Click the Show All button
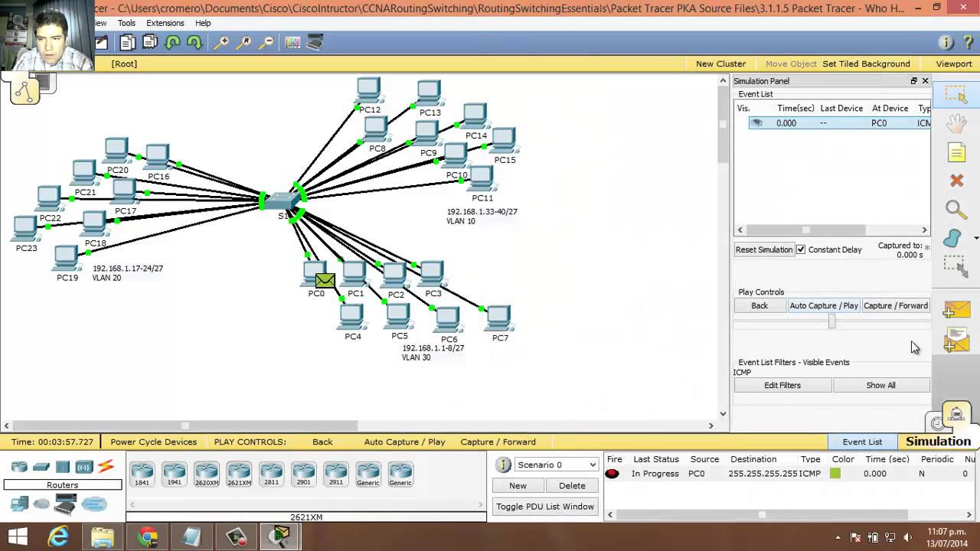This screenshot has width=980, height=551. 880,385
